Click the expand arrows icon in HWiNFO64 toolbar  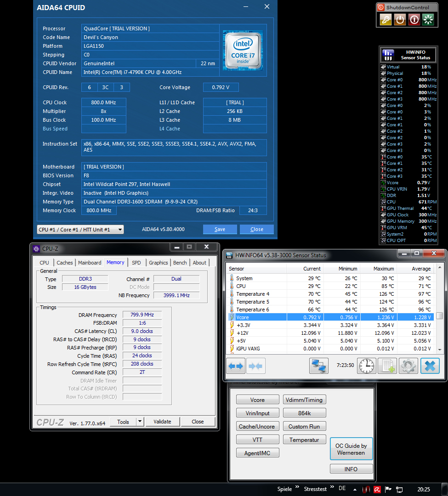236,366
